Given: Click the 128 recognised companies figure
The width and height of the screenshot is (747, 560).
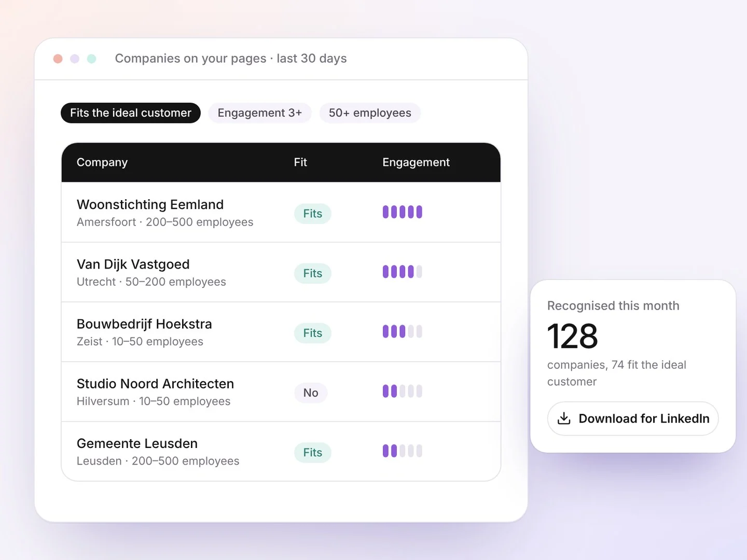Looking at the screenshot, I should (x=573, y=336).
